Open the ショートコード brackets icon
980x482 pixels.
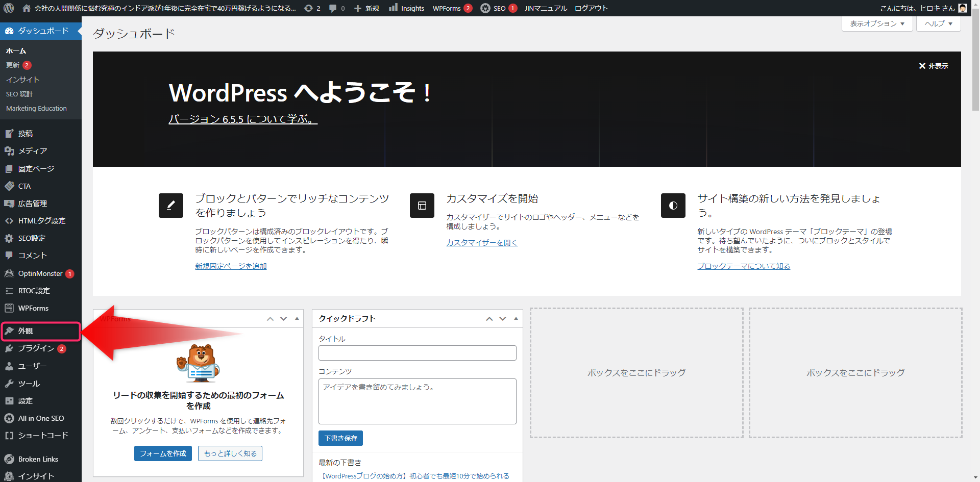pyautogui.click(x=9, y=436)
